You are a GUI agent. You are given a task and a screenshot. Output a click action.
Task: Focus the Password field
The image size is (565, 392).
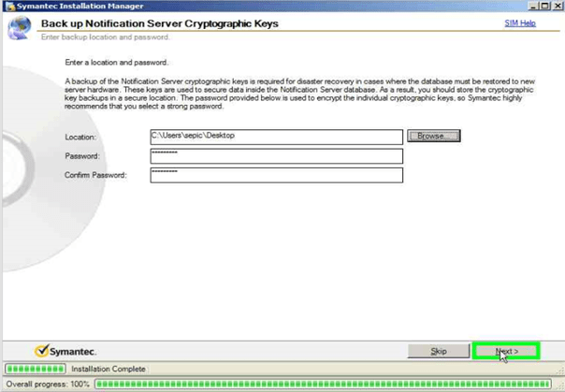pos(275,156)
